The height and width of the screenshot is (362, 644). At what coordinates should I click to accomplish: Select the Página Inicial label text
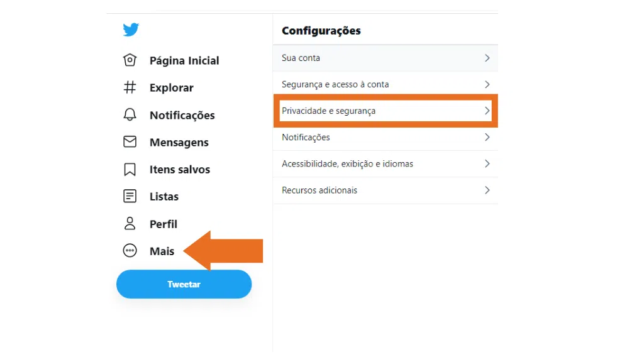pos(184,60)
